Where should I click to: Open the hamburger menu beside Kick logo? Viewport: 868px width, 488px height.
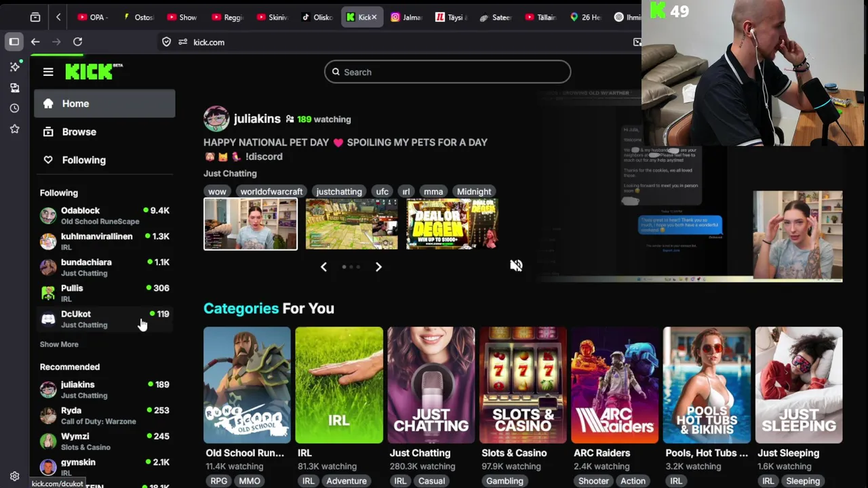point(48,72)
